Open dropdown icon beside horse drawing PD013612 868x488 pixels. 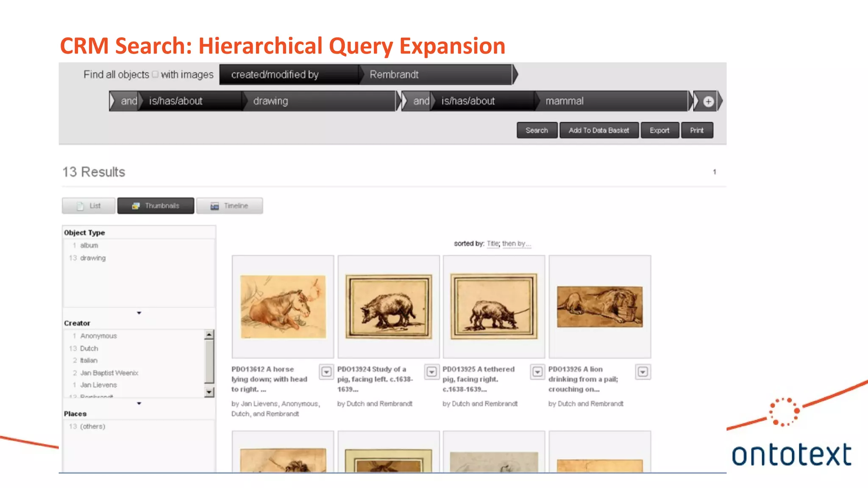click(326, 372)
